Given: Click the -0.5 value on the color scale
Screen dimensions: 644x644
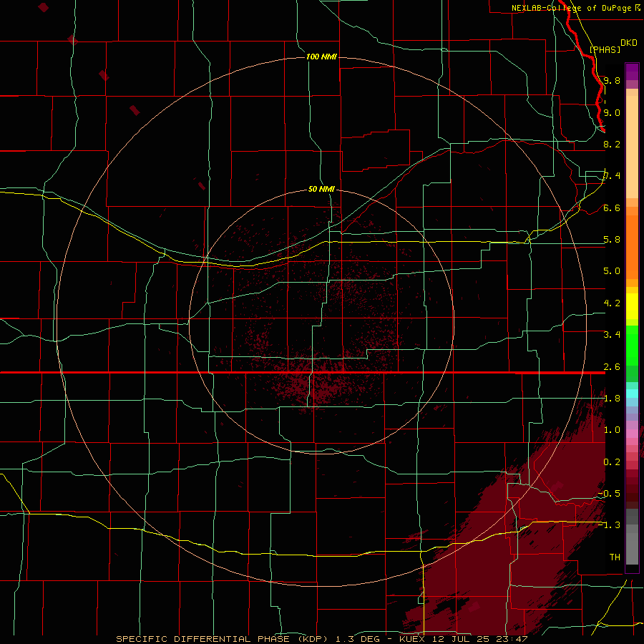Looking at the screenshot, I should click(x=609, y=494).
